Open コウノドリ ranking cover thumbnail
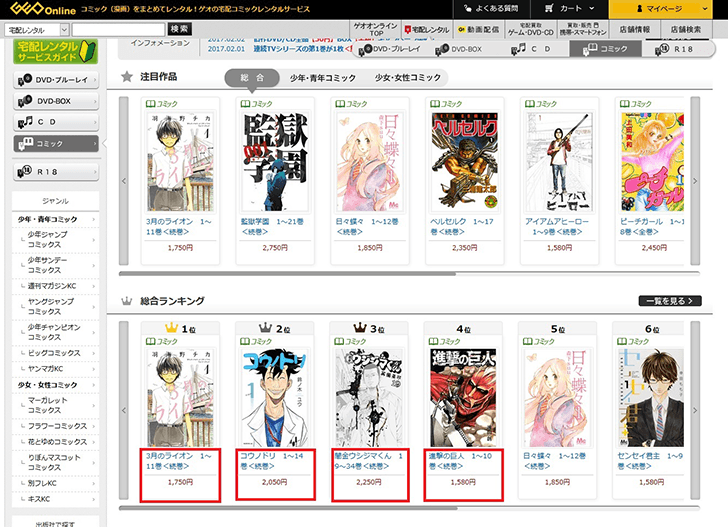728x527 pixels. [x=274, y=397]
